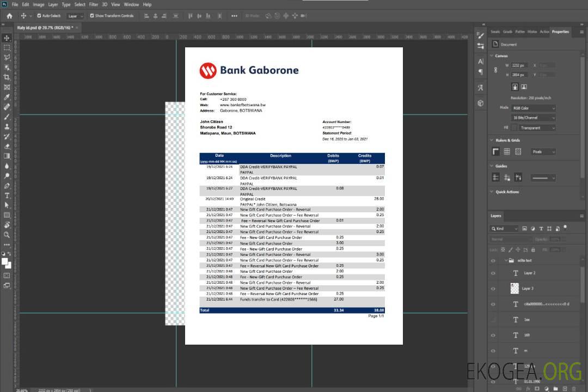Viewport: 588px width, 392px height.
Task: Open the layer filter Kind dropdown
Action: coord(504,229)
